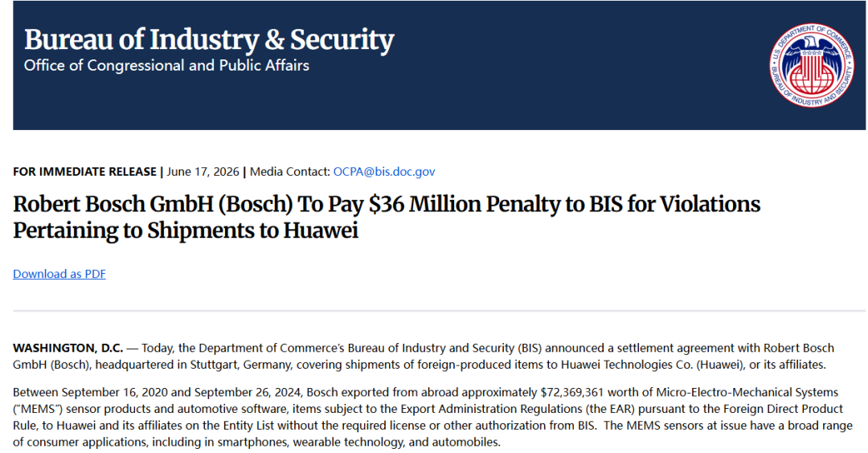Select the Office of Congressional and Public Affairs subtitle

click(166, 65)
